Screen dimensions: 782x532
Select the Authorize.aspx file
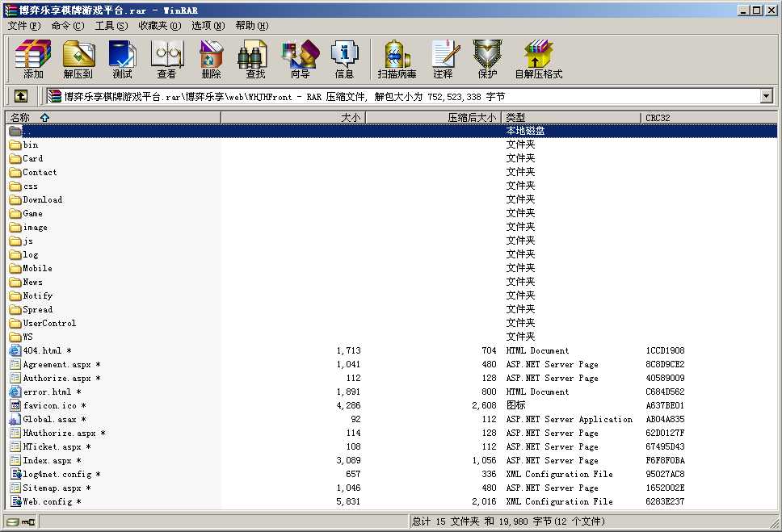point(56,378)
